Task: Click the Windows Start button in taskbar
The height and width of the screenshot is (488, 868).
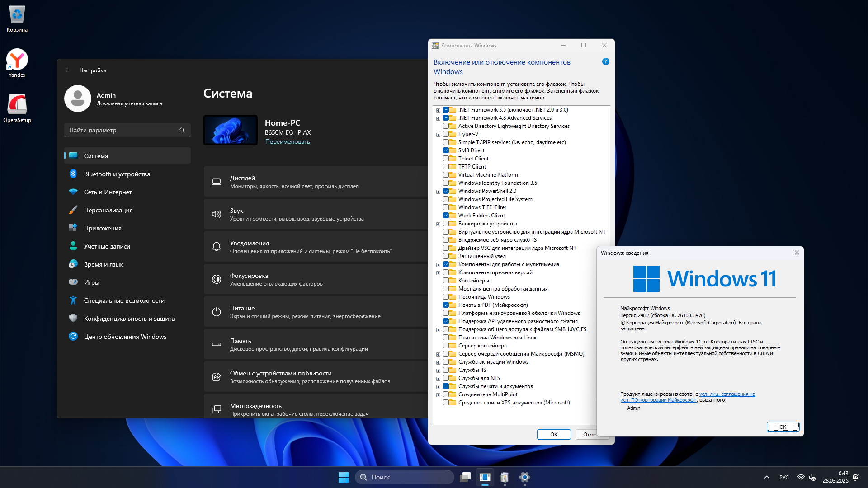Action: click(344, 477)
